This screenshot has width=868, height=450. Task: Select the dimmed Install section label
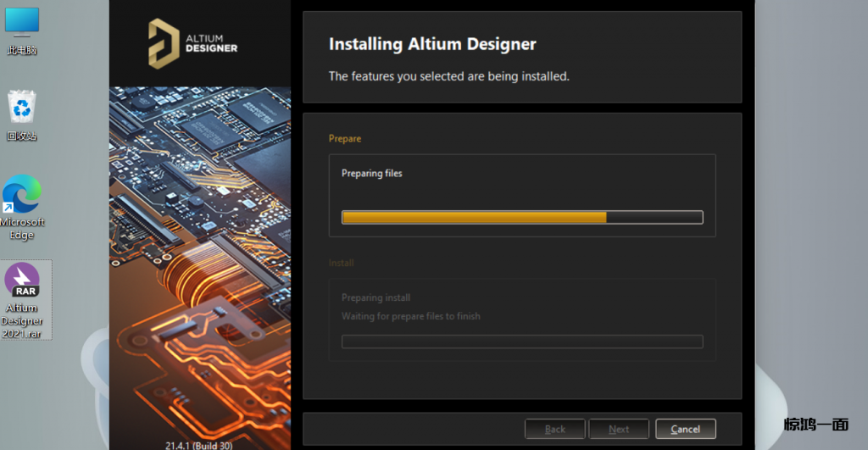(x=341, y=263)
